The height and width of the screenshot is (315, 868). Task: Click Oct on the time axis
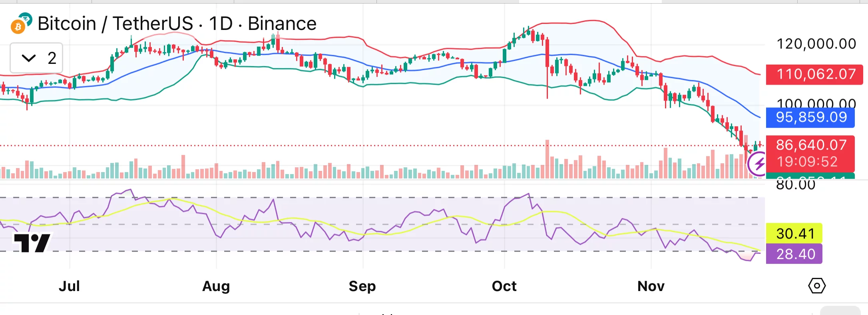tap(504, 286)
